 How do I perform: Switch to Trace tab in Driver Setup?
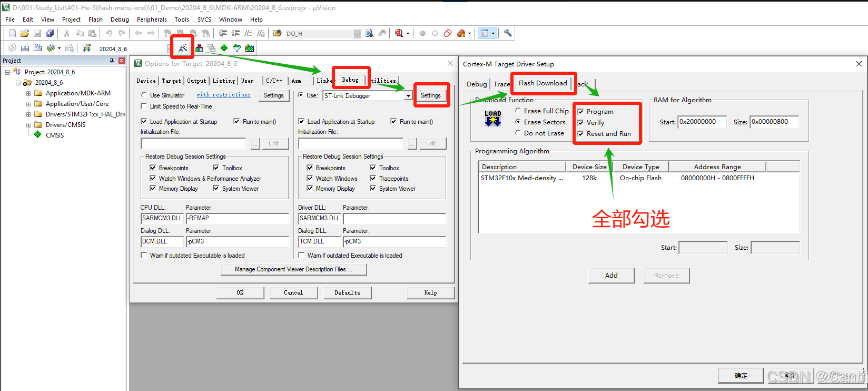coord(501,84)
